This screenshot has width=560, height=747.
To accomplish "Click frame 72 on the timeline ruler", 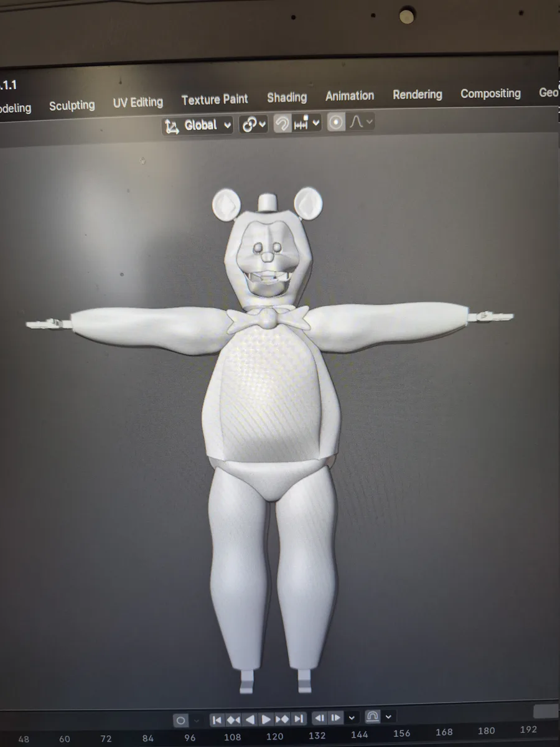I will pyautogui.click(x=106, y=739).
